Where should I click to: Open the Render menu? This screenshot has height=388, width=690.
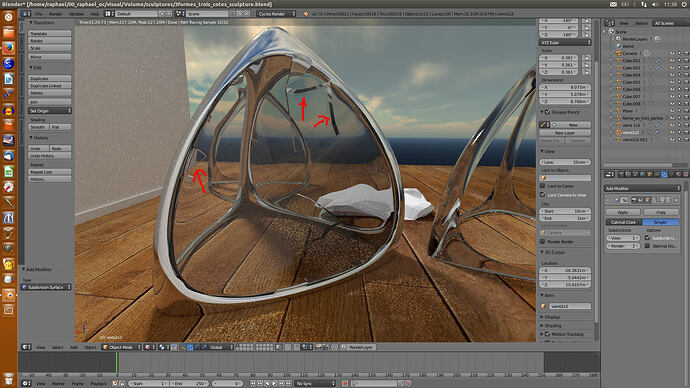[55, 14]
